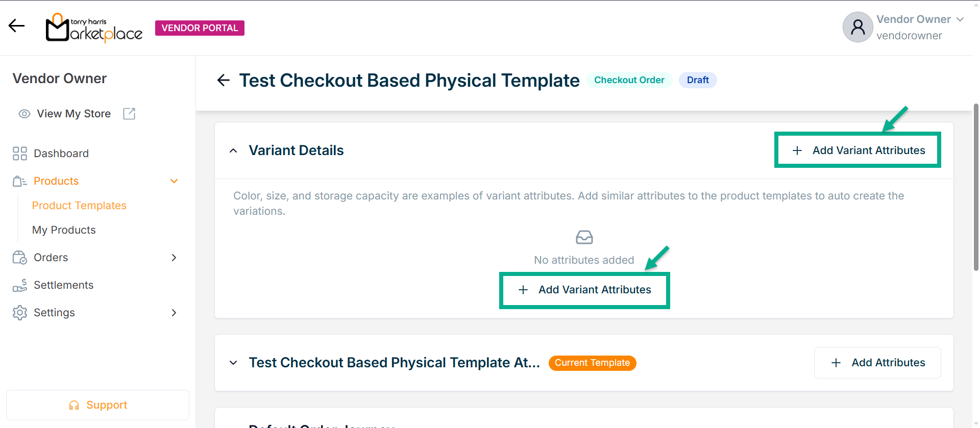The width and height of the screenshot is (980, 428).
Task: Click the Dashboard grid icon
Action: pyautogui.click(x=20, y=154)
